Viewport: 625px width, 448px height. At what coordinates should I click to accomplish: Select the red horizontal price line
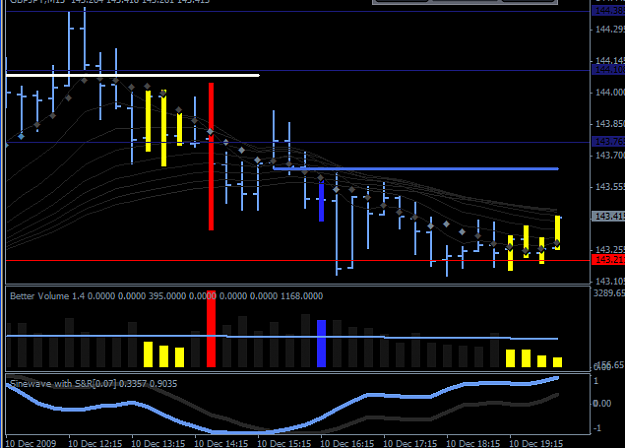pyautogui.click(x=297, y=261)
